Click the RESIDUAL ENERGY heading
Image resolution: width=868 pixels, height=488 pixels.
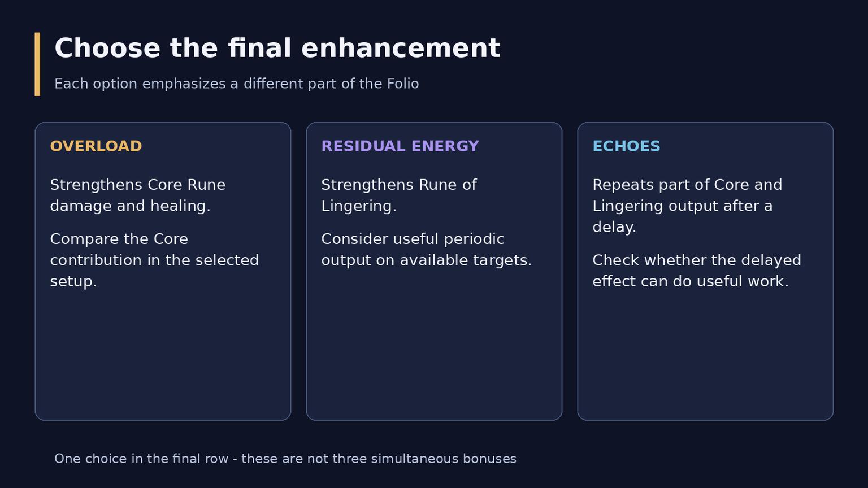click(400, 146)
